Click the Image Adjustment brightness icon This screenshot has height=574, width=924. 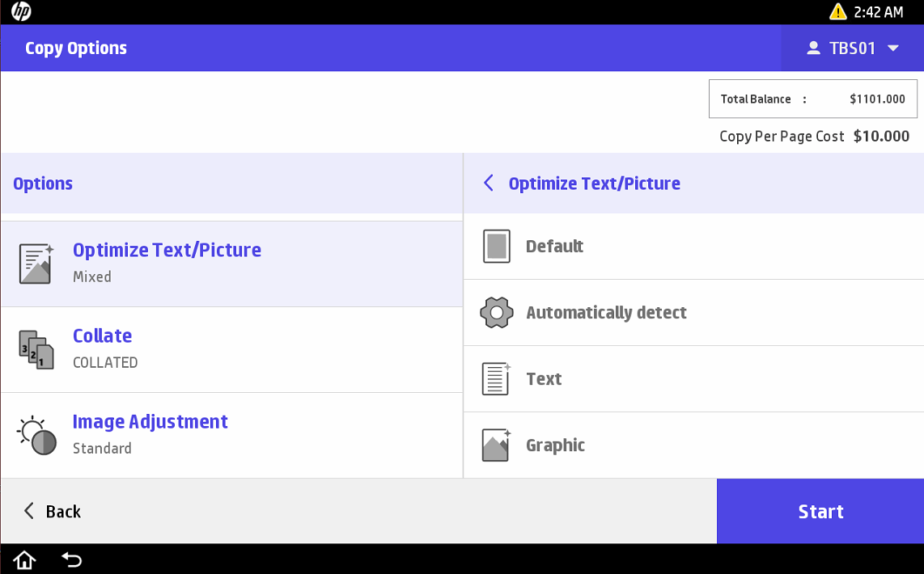pos(36,435)
